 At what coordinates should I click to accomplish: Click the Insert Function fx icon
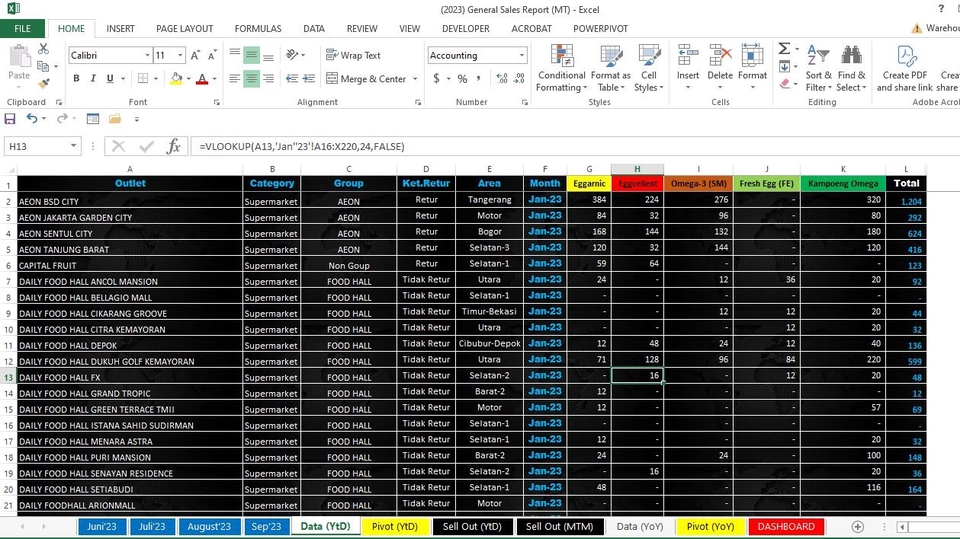click(174, 146)
